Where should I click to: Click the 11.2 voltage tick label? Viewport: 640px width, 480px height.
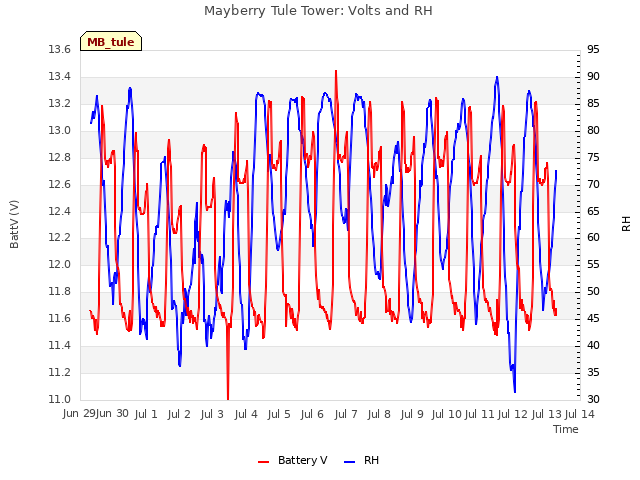click(60, 372)
